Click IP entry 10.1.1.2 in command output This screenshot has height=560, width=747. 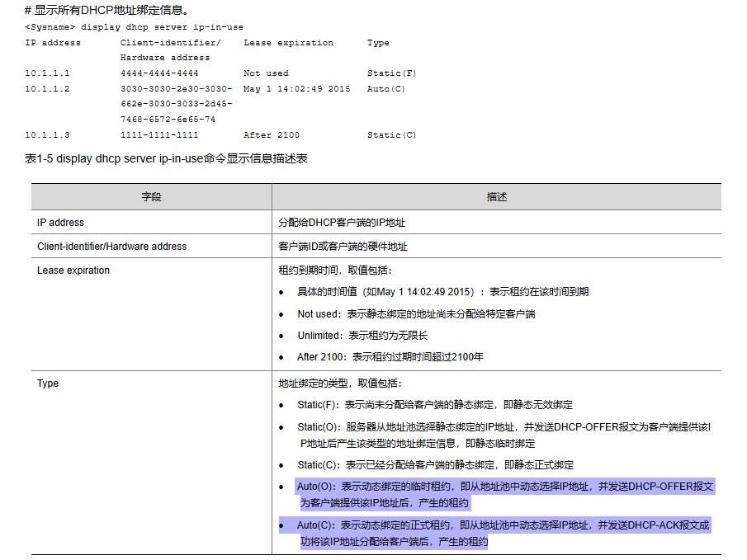(47, 89)
